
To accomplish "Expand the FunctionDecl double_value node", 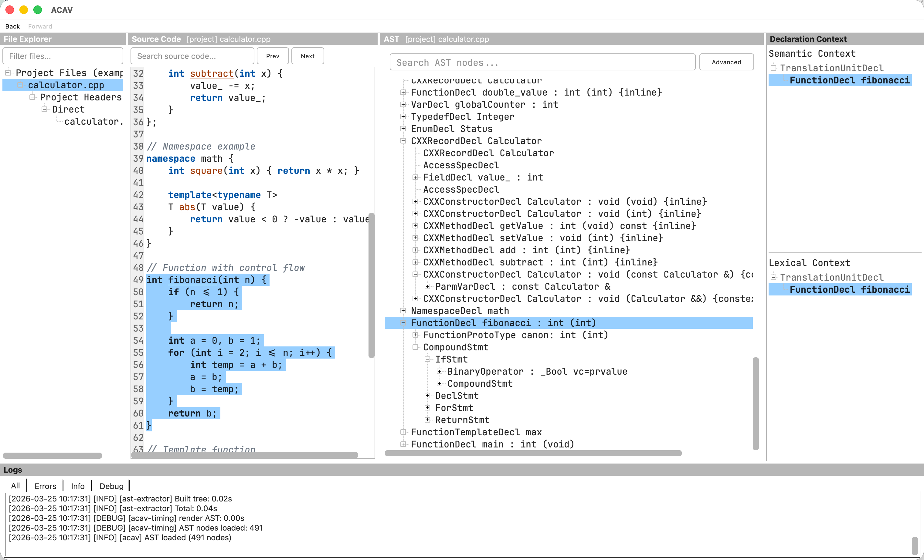I will click(403, 92).
